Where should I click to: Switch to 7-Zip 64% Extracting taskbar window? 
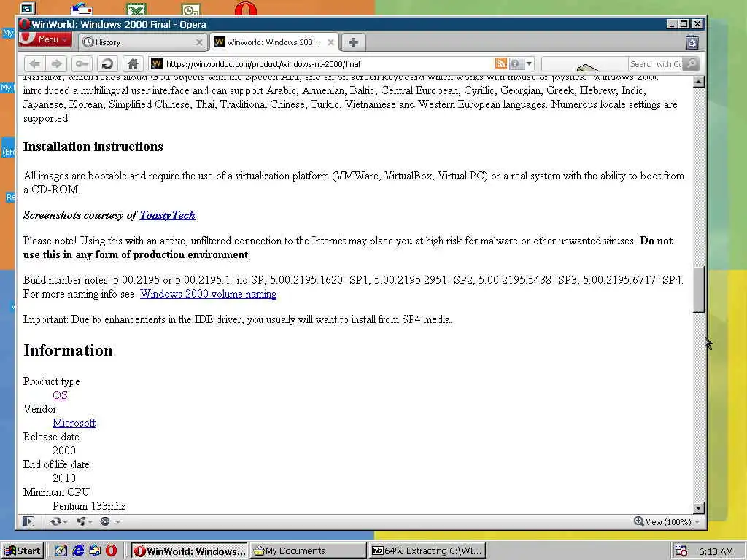[427, 551]
